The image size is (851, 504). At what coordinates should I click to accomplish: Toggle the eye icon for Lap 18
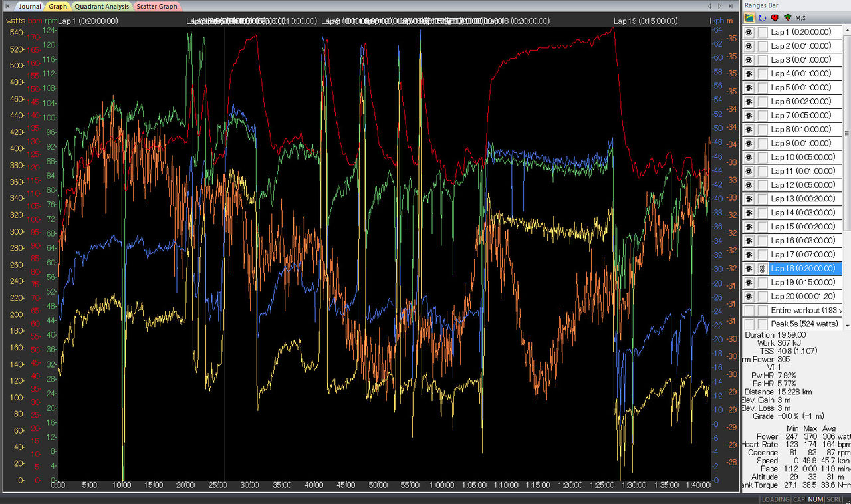coord(749,269)
